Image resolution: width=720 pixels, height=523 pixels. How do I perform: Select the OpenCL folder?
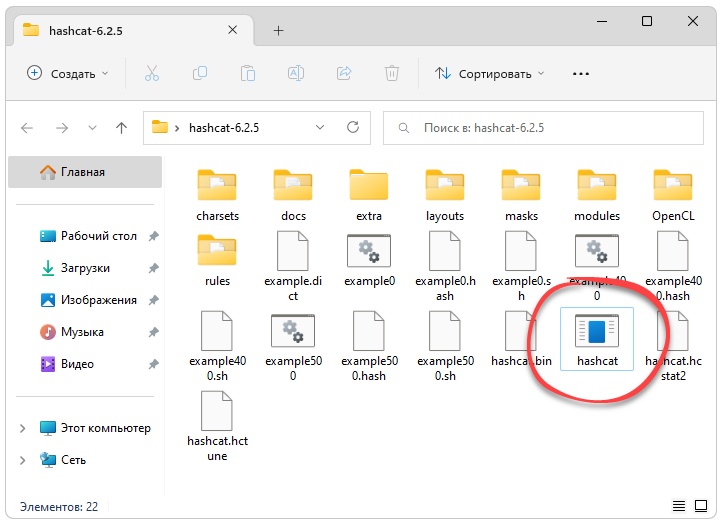coord(673,195)
